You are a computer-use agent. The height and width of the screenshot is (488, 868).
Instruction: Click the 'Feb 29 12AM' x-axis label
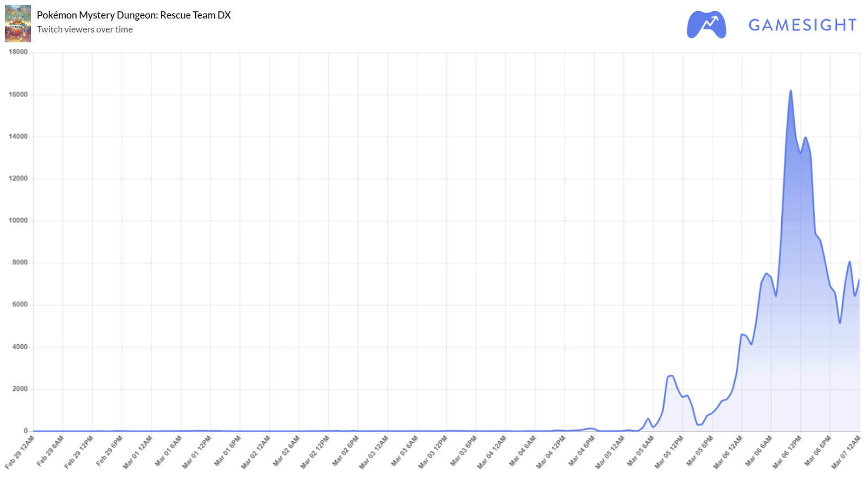pos(20,452)
